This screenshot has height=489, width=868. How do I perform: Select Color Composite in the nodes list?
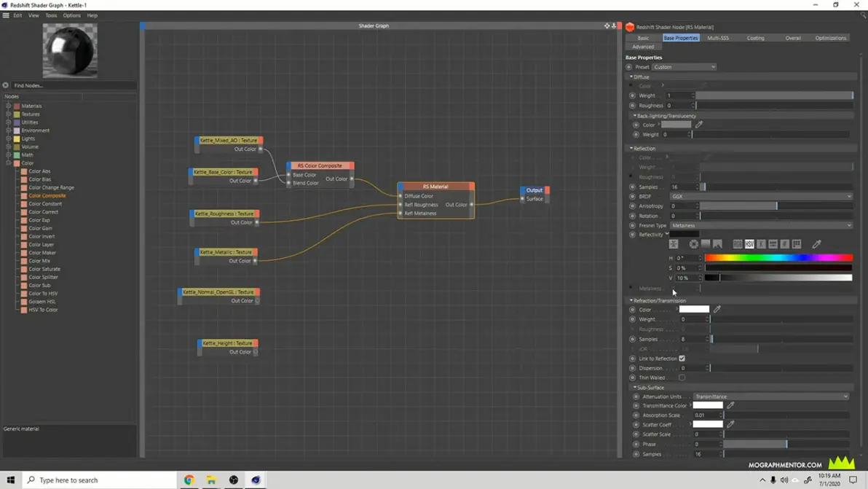tap(47, 195)
